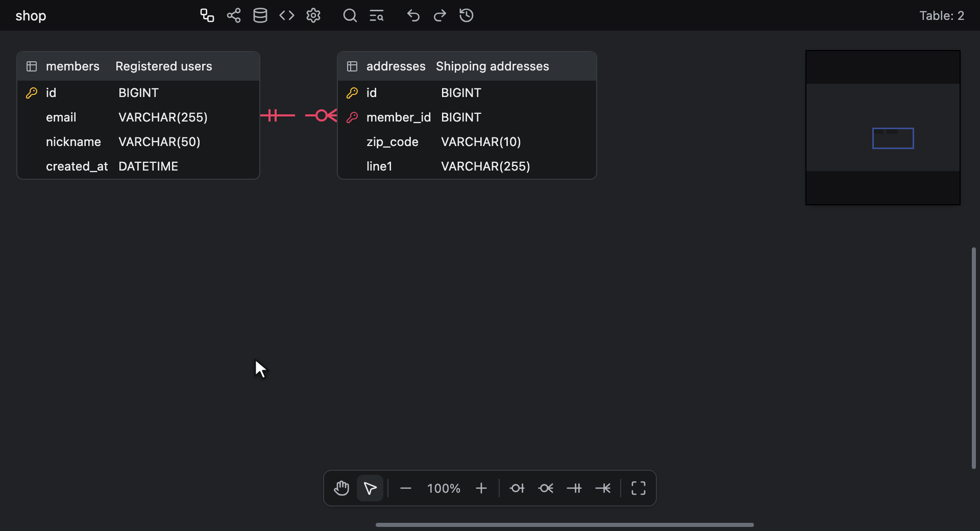Click the member_id foreign key icon
The width and height of the screenshot is (980, 531).
[x=352, y=117]
